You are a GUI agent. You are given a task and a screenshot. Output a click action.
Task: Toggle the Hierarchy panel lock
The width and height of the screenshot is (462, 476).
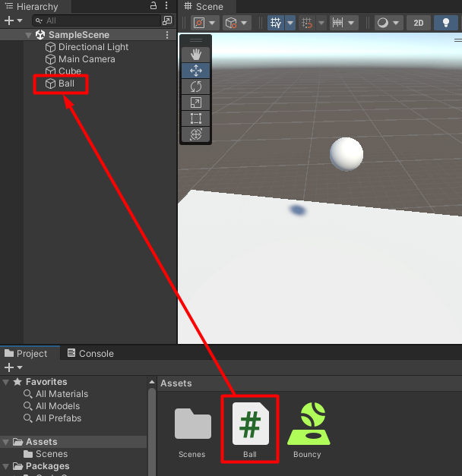pos(153,5)
